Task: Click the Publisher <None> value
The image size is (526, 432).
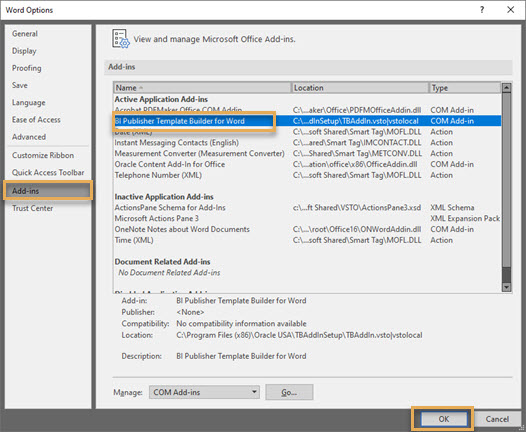Action: [x=190, y=312]
